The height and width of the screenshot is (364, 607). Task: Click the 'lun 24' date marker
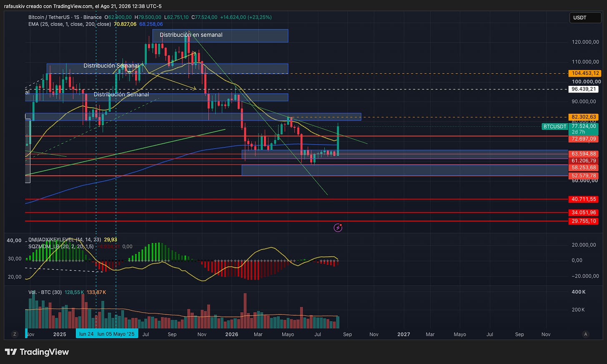[x=86, y=334]
